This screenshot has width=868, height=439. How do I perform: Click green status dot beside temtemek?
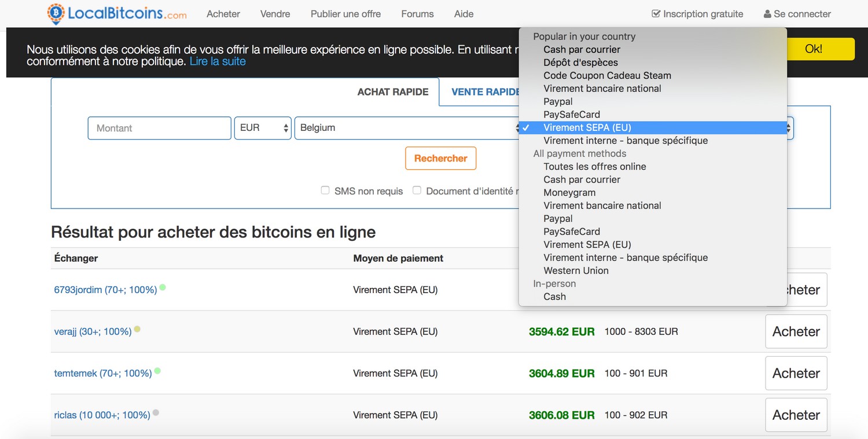157,371
